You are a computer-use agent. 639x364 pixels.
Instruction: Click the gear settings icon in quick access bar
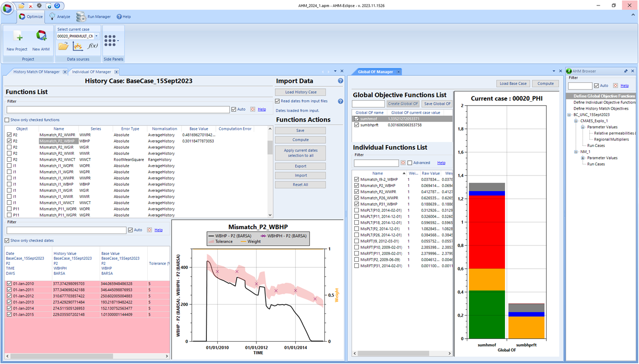pyautogui.click(x=39, y=5)
